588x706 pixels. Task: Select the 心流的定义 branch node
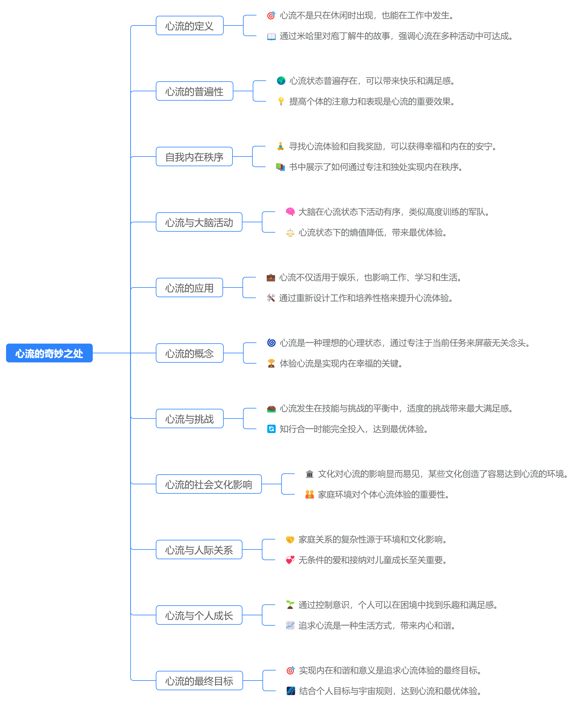[189, 25]
